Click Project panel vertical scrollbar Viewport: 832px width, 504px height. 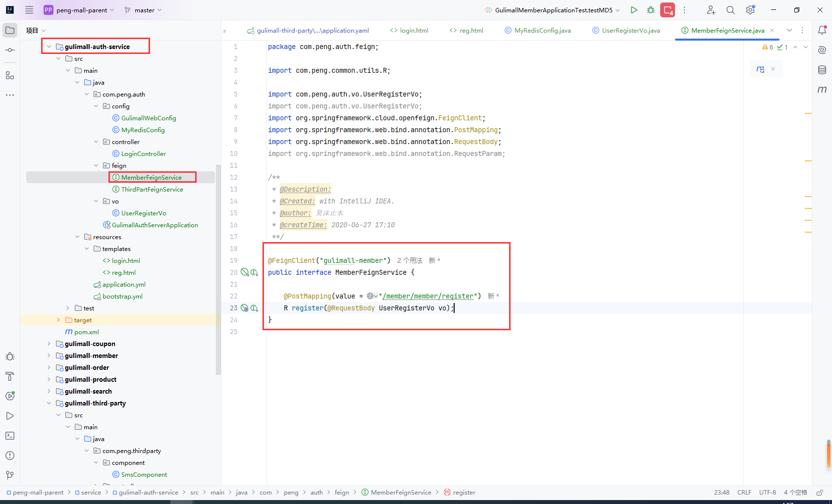tap(218, 270)
